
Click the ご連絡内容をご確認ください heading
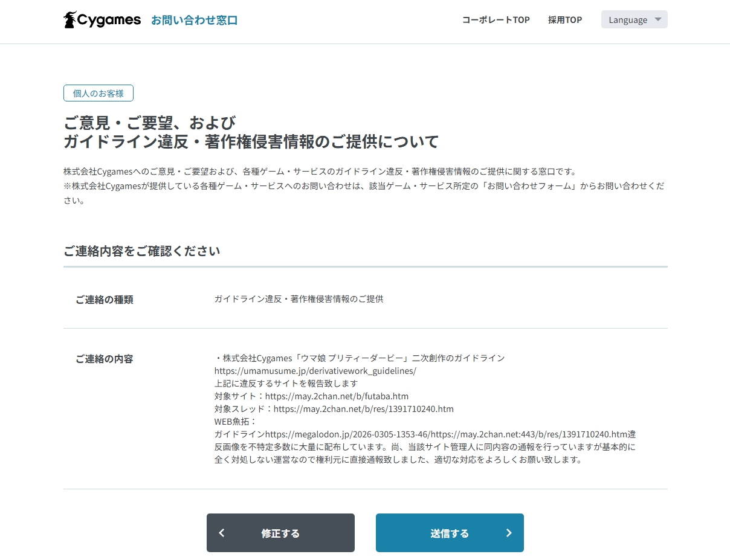click(141, 251)
